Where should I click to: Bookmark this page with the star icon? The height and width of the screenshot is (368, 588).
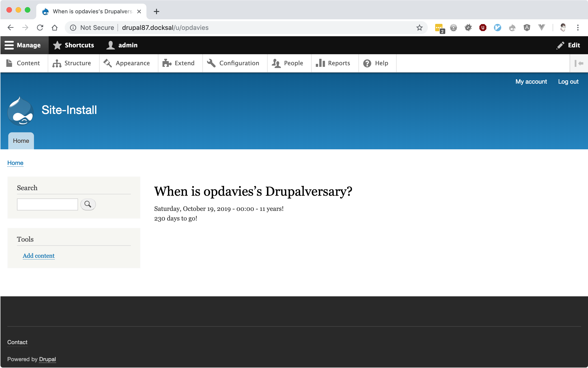419,28
